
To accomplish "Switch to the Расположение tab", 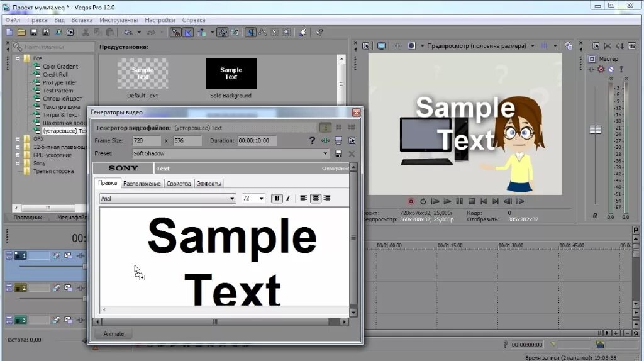I will click(x=142, y=184).
